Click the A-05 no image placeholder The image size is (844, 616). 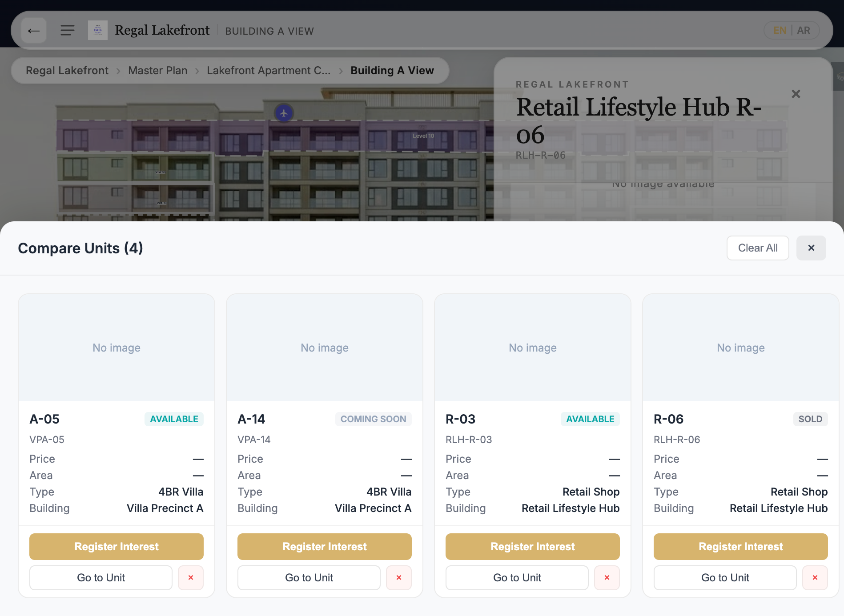117,348
